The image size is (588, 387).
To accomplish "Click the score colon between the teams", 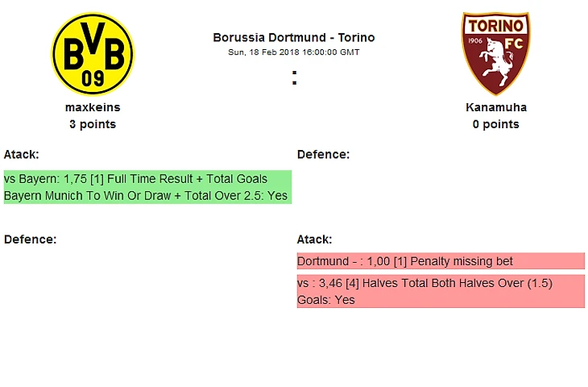I will click(x=295, y=78).
